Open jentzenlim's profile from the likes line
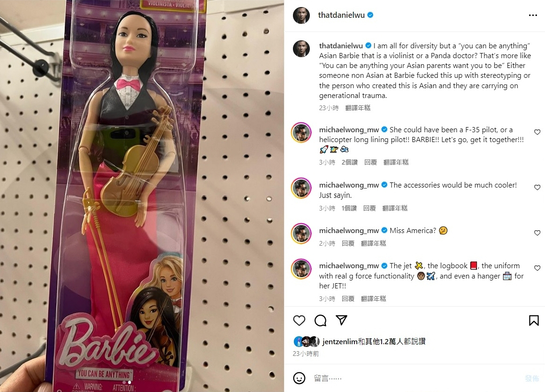This screenshot has height=392, width=545. (x=339, y=341)
